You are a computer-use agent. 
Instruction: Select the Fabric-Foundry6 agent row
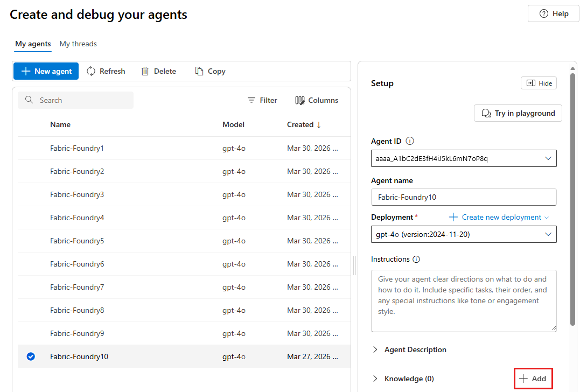pos(184,264)
